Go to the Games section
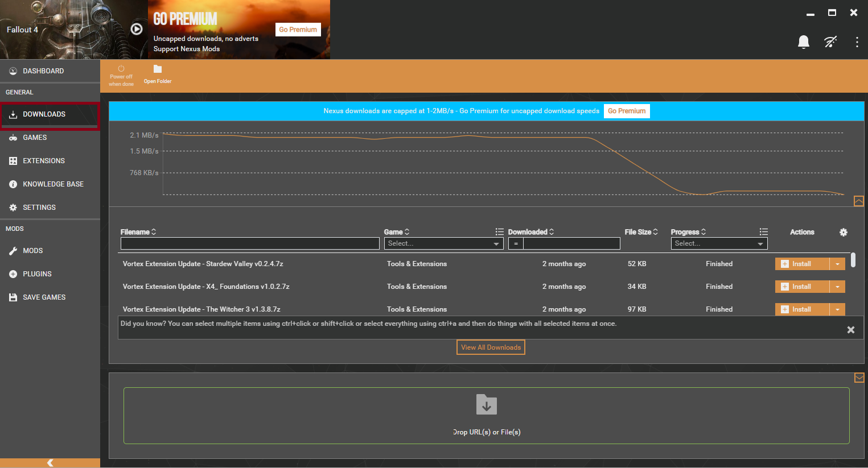This screenshot has height=468, width=868. click(x=50, y=138)
